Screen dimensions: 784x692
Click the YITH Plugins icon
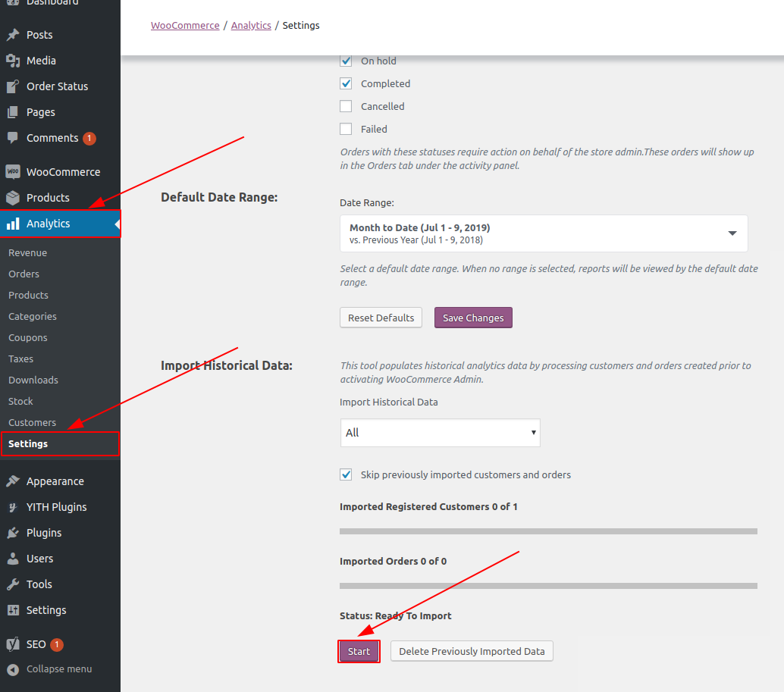pos(13,507)
